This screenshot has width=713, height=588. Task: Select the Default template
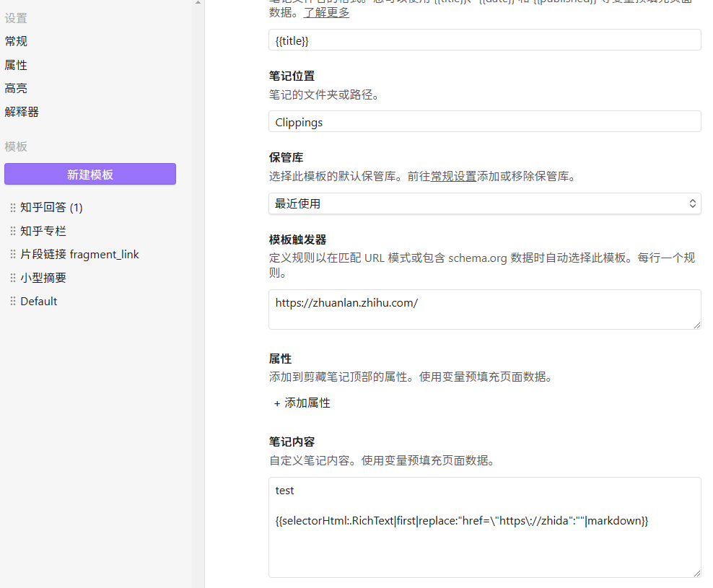coord(39,302)
